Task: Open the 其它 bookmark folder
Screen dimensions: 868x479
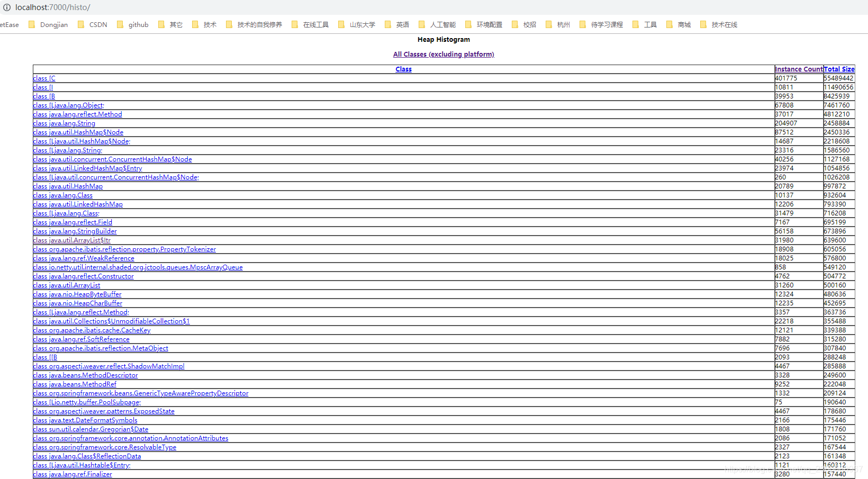Action: pyautogui.click(x=170, y=24)
